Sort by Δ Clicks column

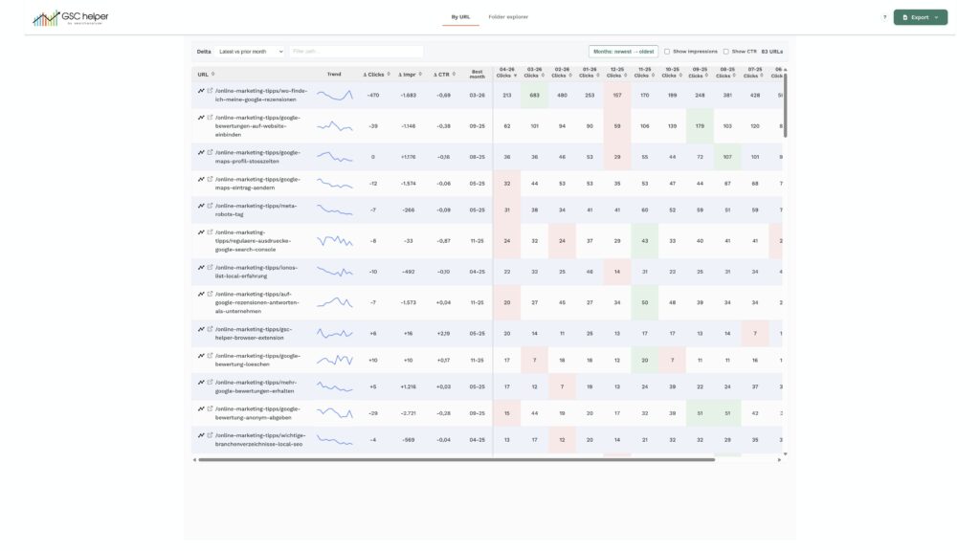[376, 75]
